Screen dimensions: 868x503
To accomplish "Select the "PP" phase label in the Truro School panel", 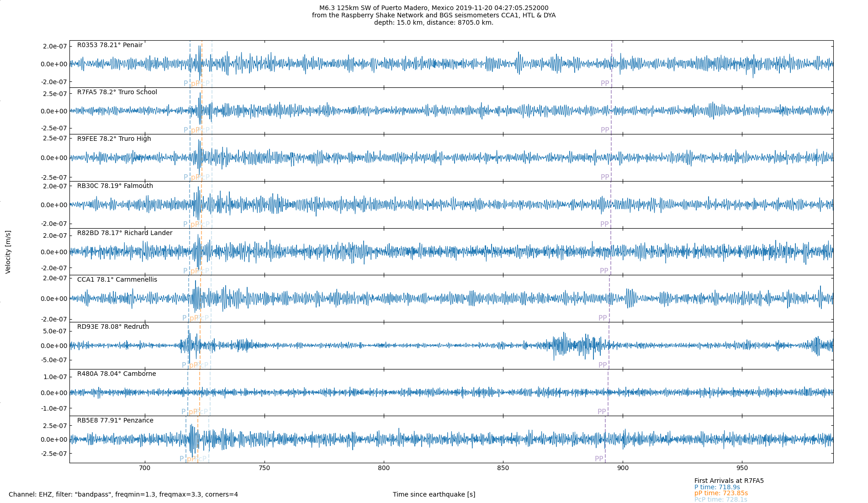I will [x=605, y=130].
